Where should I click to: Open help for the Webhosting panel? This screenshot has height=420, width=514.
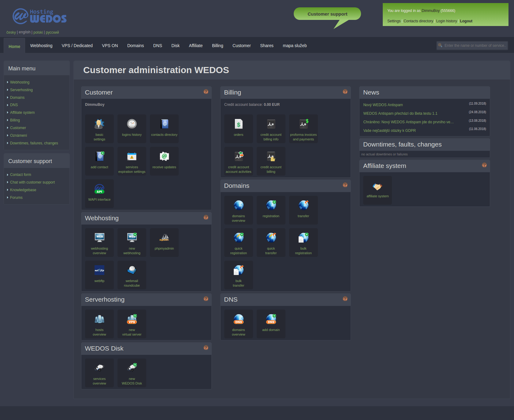point(206,217)
